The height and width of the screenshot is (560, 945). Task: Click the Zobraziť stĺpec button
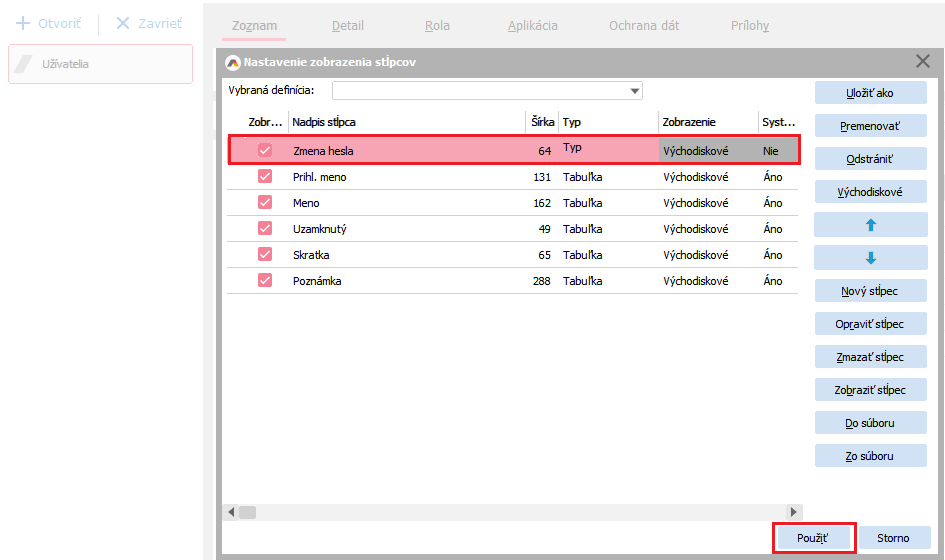pyautogui.click(x=870, y=390)
